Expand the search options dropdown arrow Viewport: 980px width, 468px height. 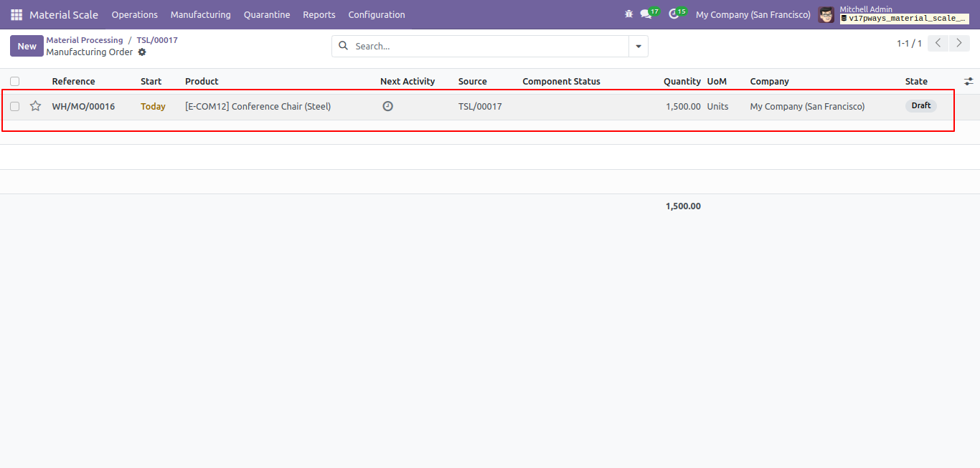click(x=639, y=46)
